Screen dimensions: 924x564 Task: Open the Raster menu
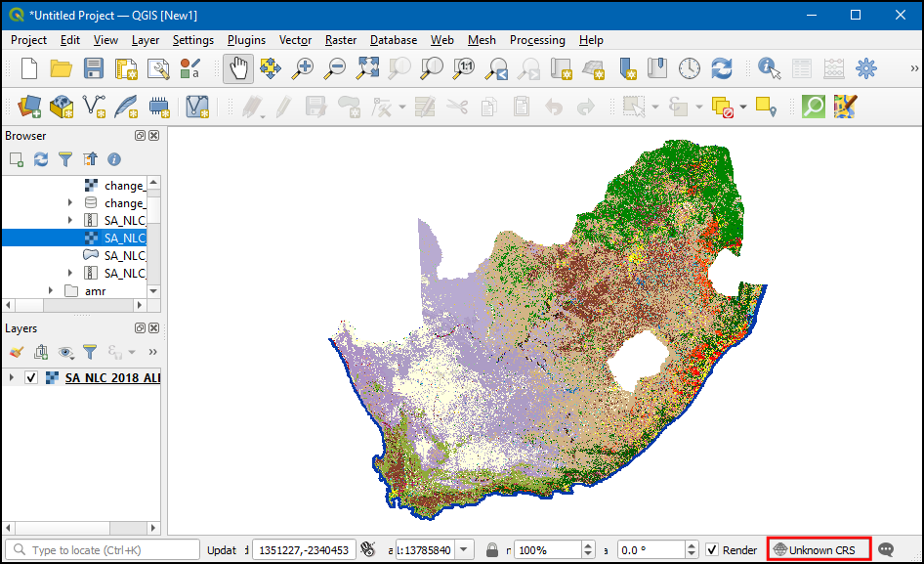pos(341,40)
